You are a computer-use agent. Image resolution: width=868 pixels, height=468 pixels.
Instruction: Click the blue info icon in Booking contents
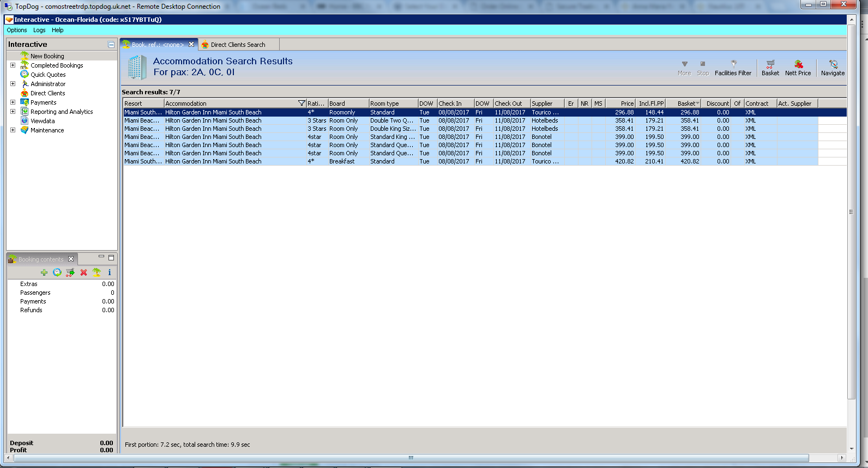click(110, 272)
